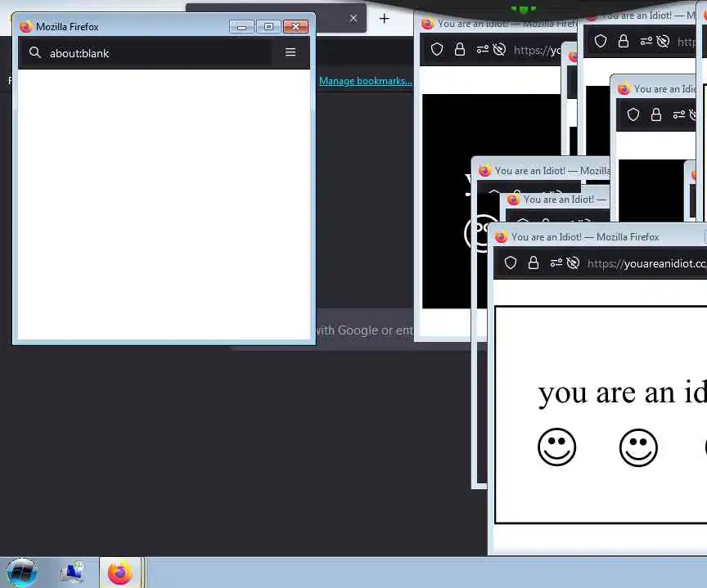Click first smiley face in front Idiot window
This screenshot has width=707, height=588.
[x=557, y=447]
